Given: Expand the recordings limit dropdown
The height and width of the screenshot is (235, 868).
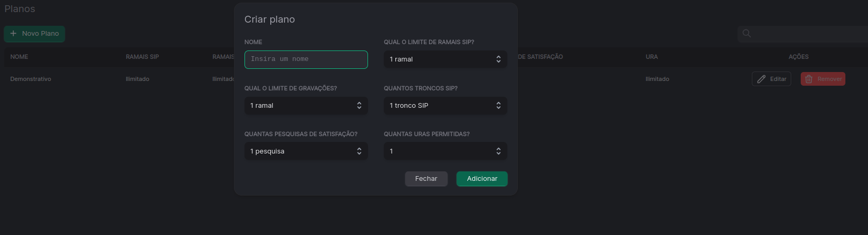Looking at the screenshot, I should pos(306,106).
